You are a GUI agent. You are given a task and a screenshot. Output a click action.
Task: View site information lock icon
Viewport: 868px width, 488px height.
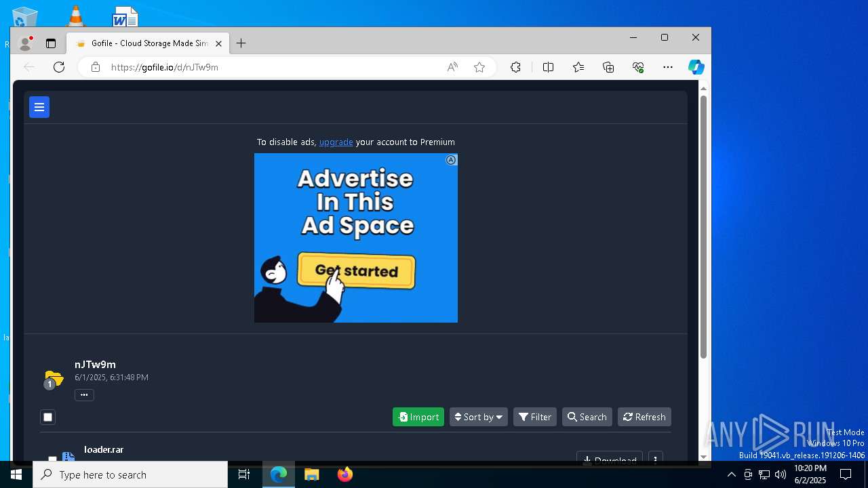point(96,67)
